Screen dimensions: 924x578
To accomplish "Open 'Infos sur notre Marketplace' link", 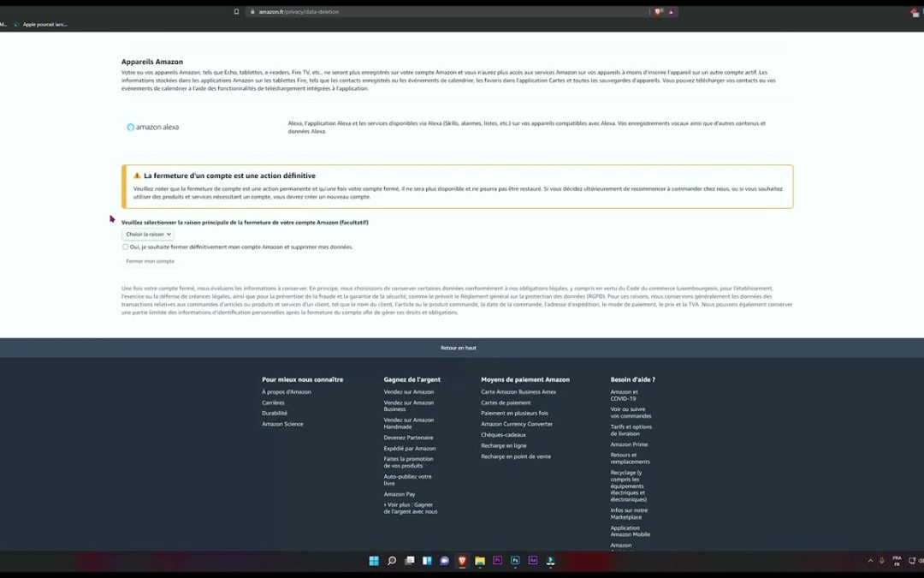I will click(629, 514).
